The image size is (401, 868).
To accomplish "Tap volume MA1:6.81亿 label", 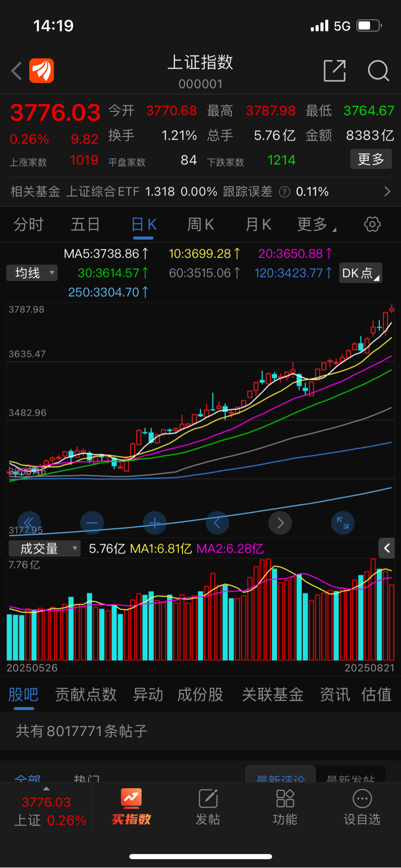I will (x=161, y=549).
